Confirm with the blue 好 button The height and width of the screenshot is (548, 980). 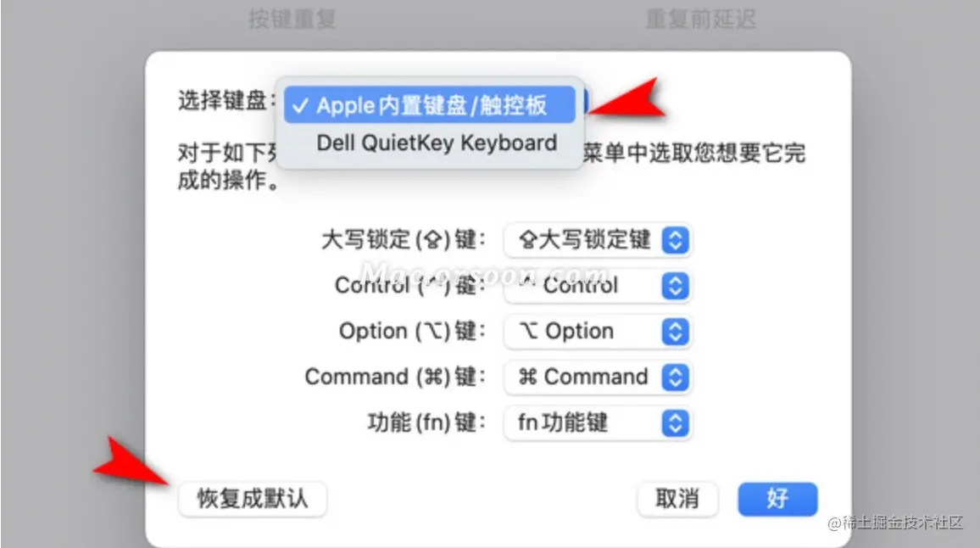pyautogui.click(x=777, y=499)
